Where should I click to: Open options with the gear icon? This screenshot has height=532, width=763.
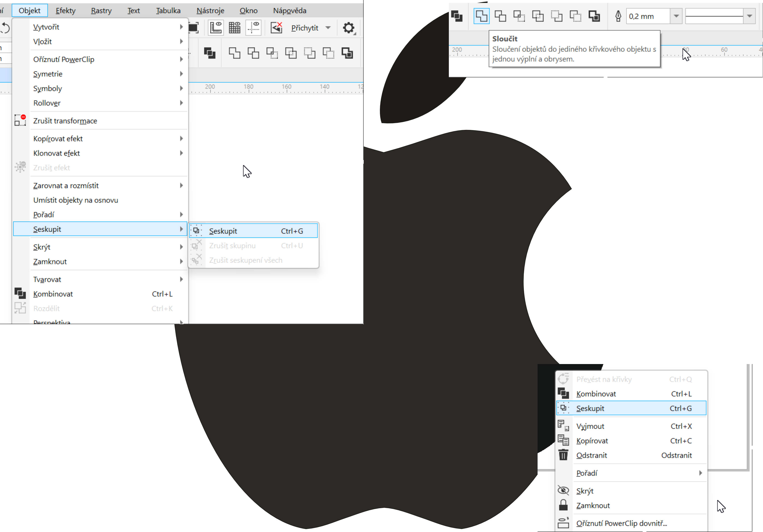tap(348, 28)
